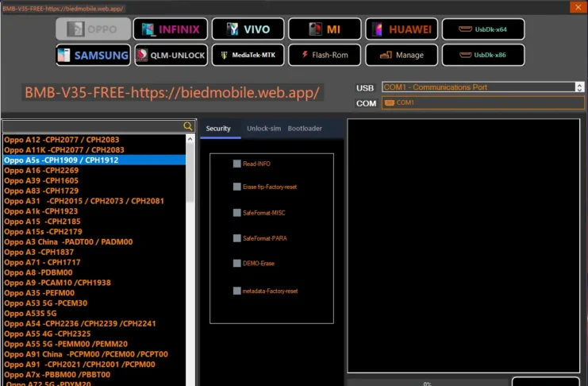The width and height of the screenshot is (588, 386).
Task: Select Oppo A8 -PDBM00
Action: [94, 272]
